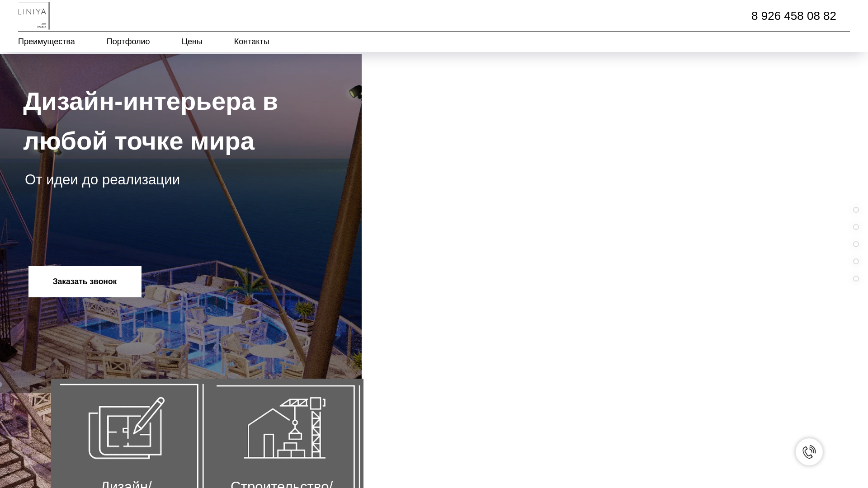Go to Портфолио section
This screenshot has height=488, width=868.
coord(128,42)
